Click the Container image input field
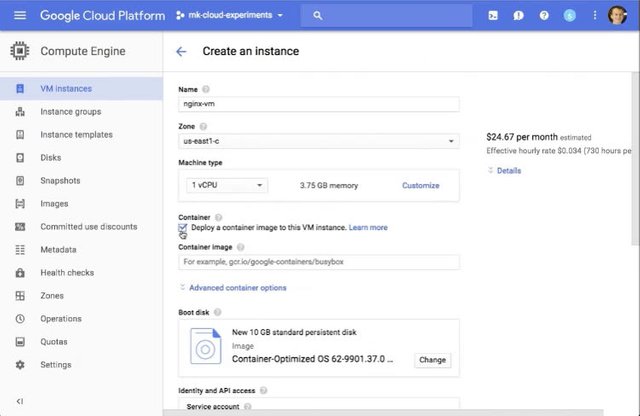This screenshot has height=416, width=640. pos(318,262)
